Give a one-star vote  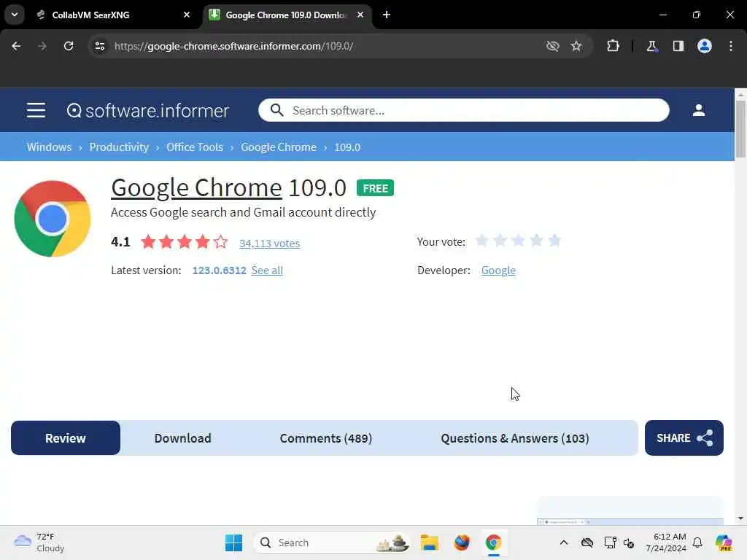[x=481, y=241]
